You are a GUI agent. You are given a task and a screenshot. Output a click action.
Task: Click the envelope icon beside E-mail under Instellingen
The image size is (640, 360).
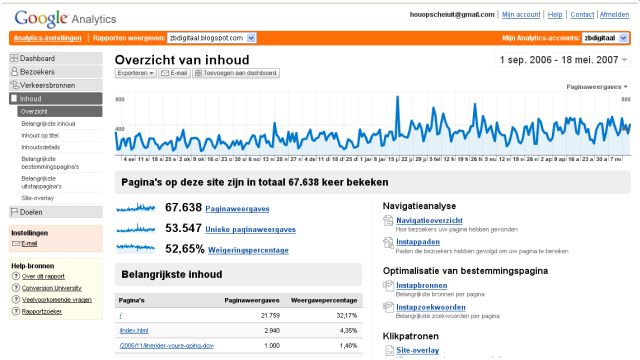click(16, 244)
